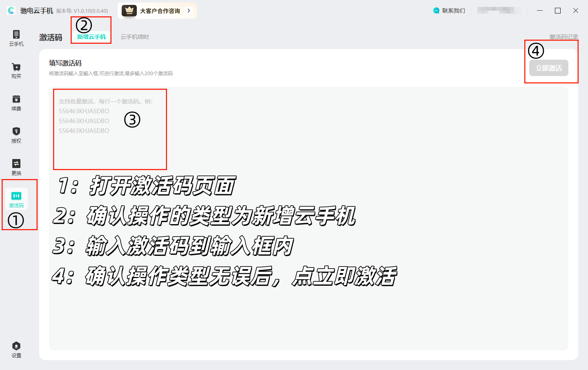Minimize the application window
The height and width of the screenshot is (370, 588).
540,11
